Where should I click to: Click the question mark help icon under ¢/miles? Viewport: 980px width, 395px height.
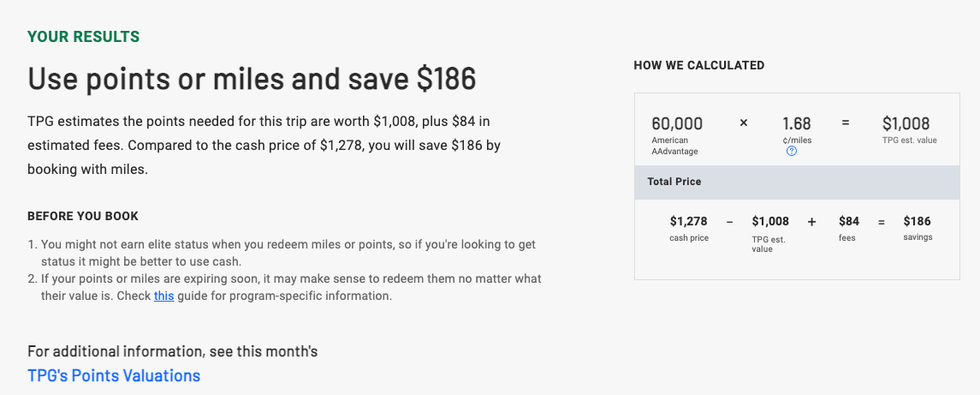coord(792,152)
